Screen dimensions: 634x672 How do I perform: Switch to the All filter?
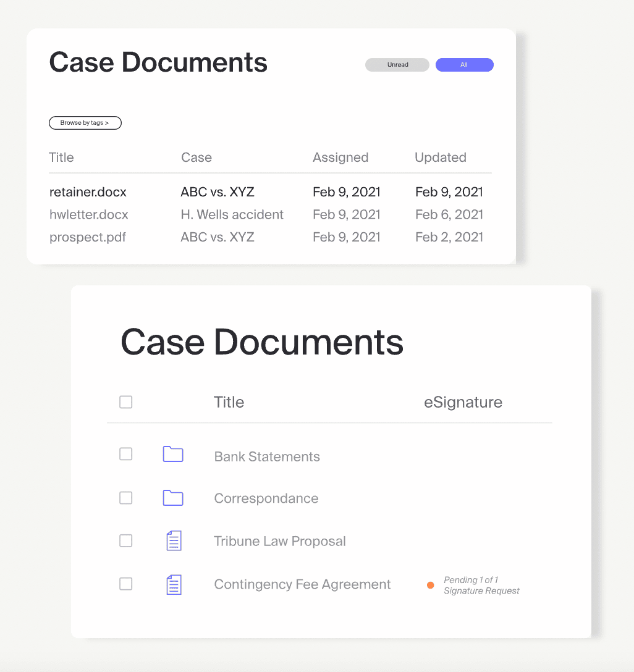464,64
